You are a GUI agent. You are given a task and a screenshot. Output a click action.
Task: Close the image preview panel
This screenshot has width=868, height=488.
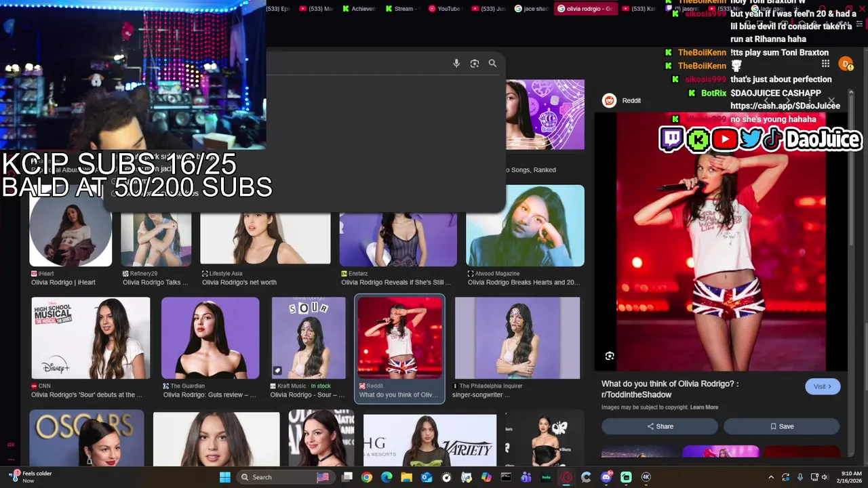(x=831, y=100)
